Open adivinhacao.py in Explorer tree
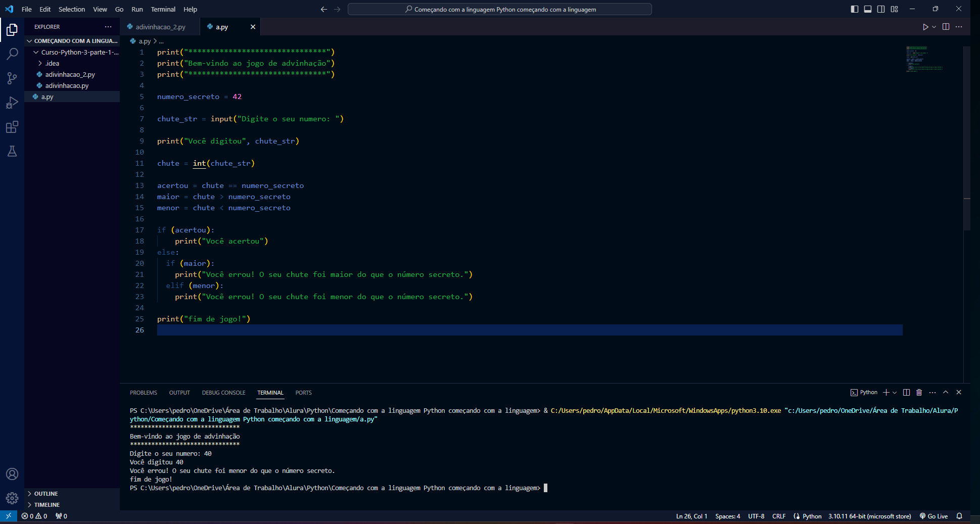The width and height of the screenshot is (980, 524). click(72, 85)
